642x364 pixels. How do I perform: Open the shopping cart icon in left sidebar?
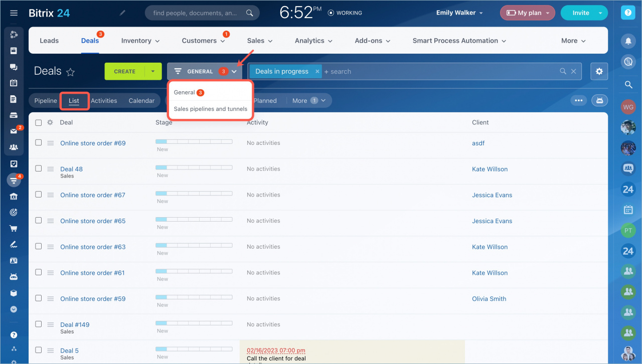(14, 229)
